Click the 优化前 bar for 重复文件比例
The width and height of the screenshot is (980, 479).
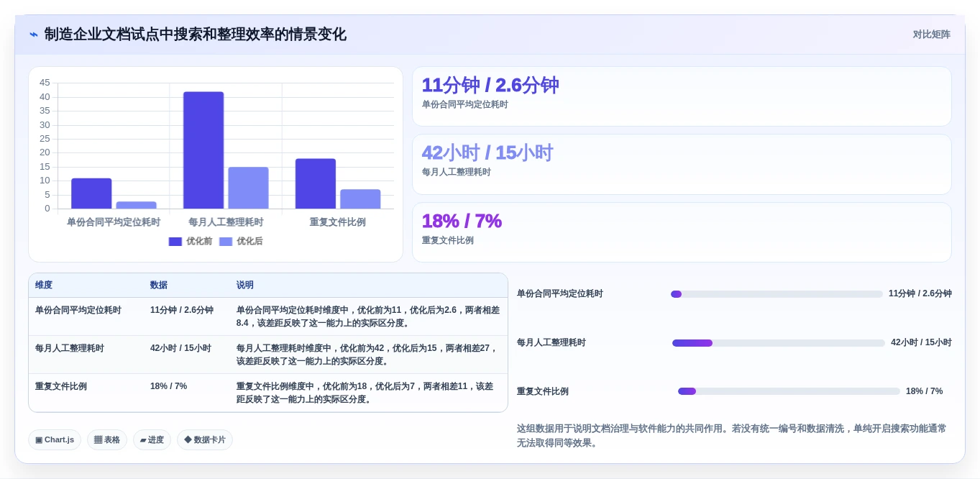tap(316, 184)
